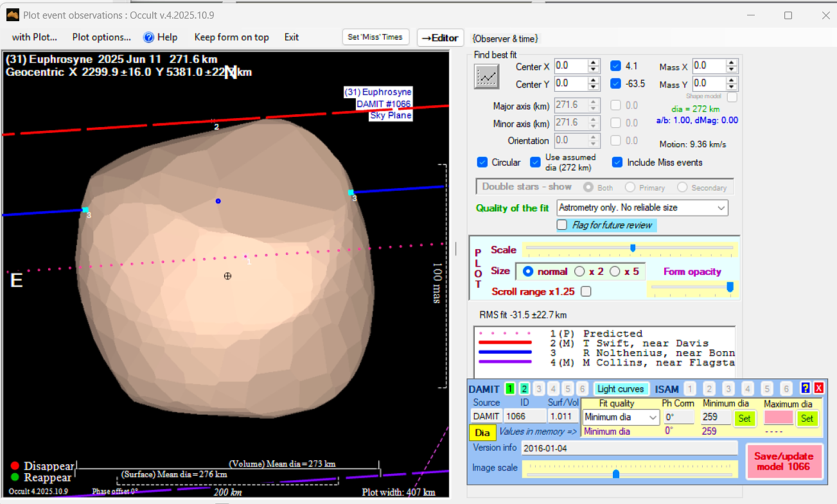Viewport: 837px width, 504px height.
Task: Click the Set 'Miss' Times button
Action: click(375, 37)
